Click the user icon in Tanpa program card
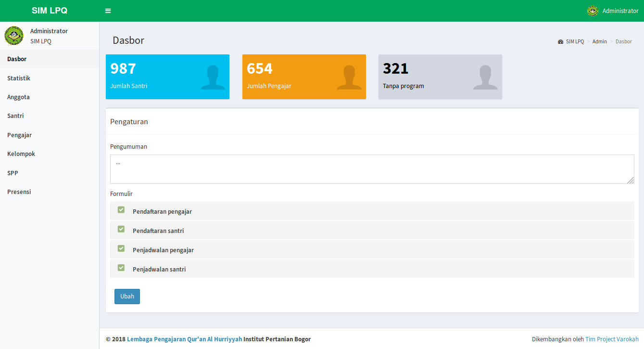The width and height of the screenshot is (644, 349). tap(485, 77)
